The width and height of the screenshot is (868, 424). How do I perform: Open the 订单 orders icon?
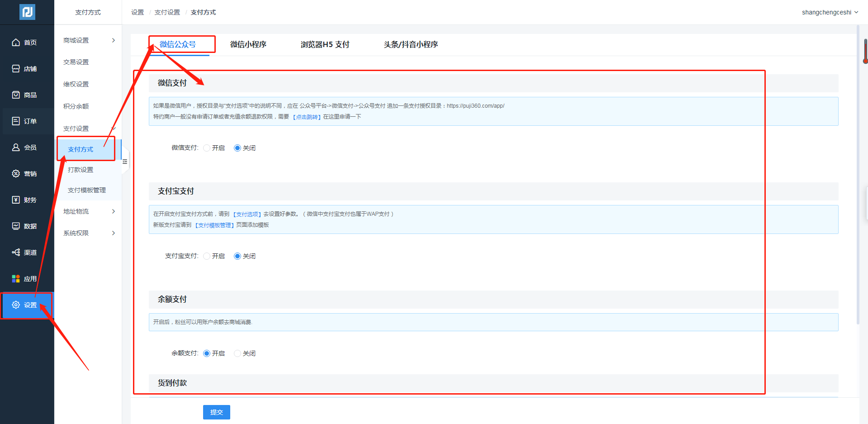point(16,121)
